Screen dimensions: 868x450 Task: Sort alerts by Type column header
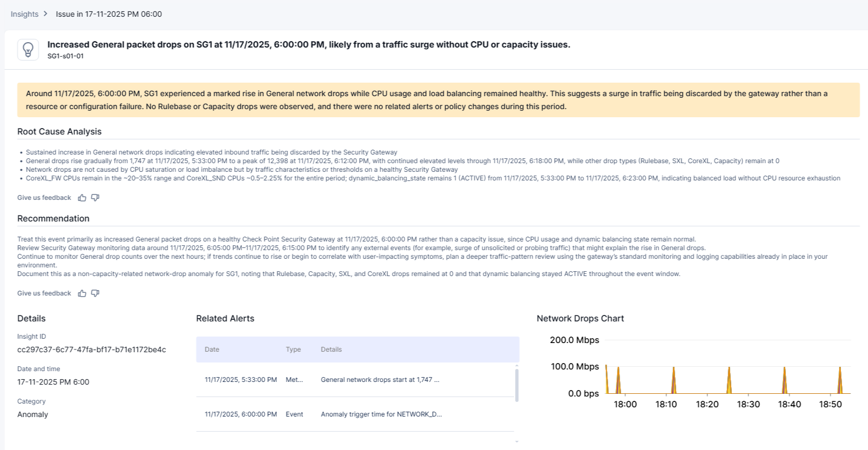[x=293, y=350]
